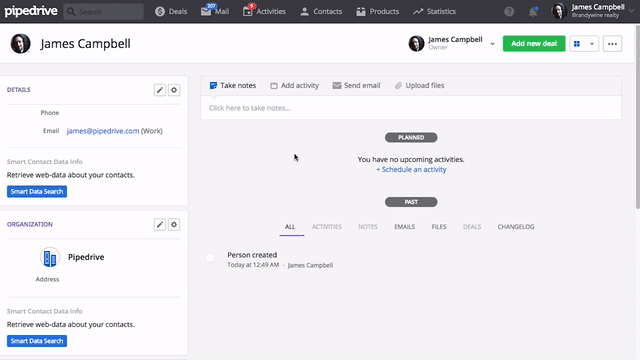Viewport: 640px width, 360px height.
Task: Click the Phone field label
Action: [50, 113]
